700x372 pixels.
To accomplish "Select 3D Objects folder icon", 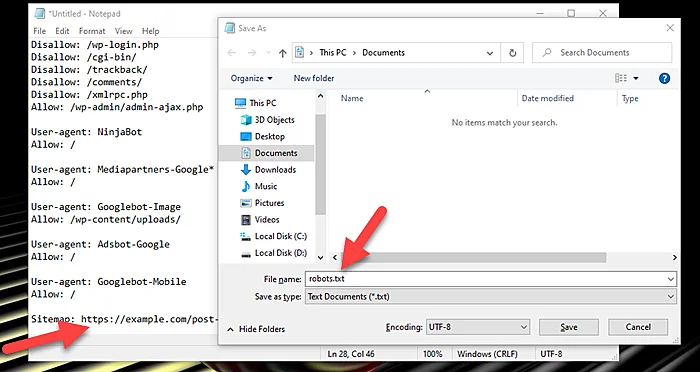I will (246, 120).
